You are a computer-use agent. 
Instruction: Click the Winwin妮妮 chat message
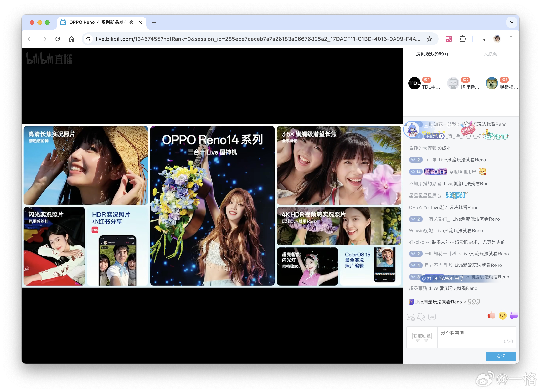pyautogui.click(x=446, y=231)
